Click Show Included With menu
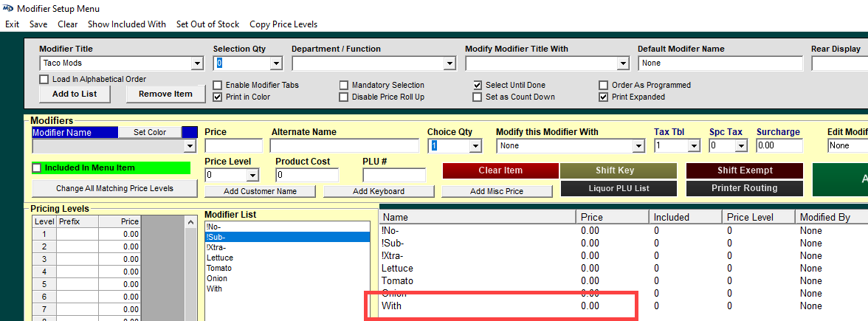Screen dimensions: 868x321 point(126,24)
